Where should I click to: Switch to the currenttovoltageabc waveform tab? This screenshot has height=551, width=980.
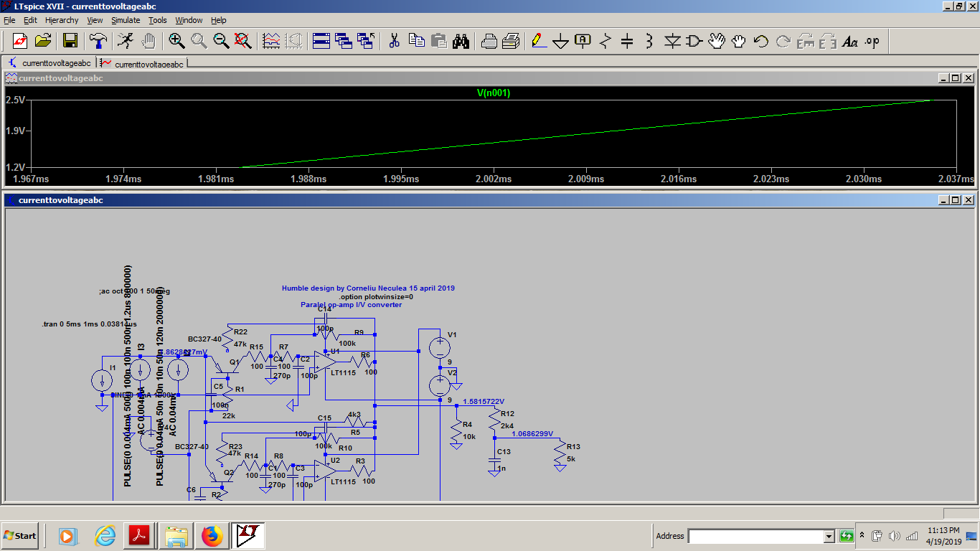pyautogui.click(x=142, y=63)
